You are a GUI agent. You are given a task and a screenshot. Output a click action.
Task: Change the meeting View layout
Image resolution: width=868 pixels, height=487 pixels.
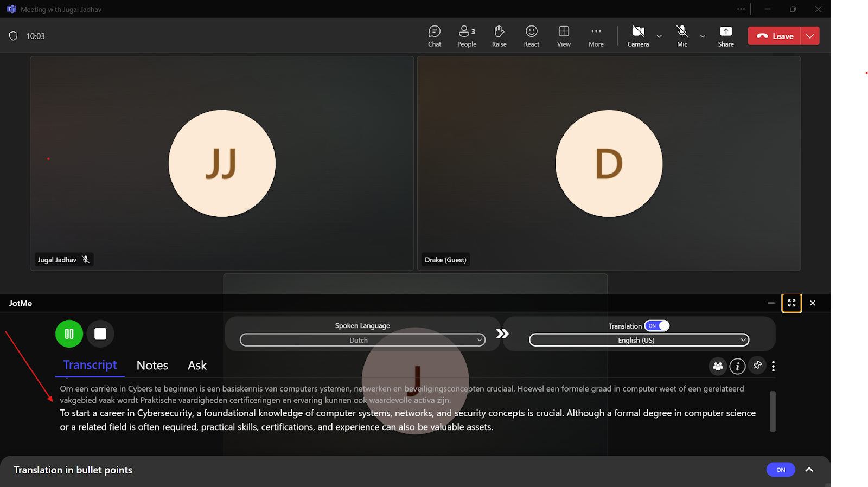click(564, 36)
